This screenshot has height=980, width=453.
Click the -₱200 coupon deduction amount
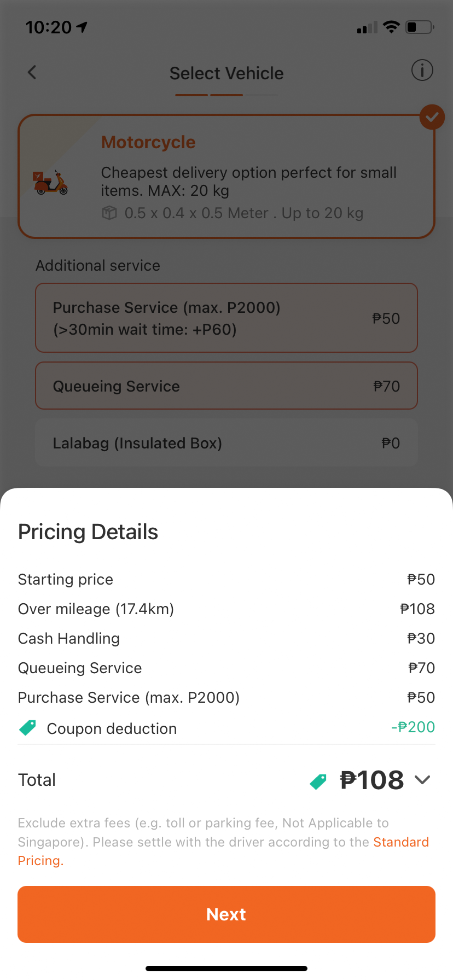click(x=413, y=727)
